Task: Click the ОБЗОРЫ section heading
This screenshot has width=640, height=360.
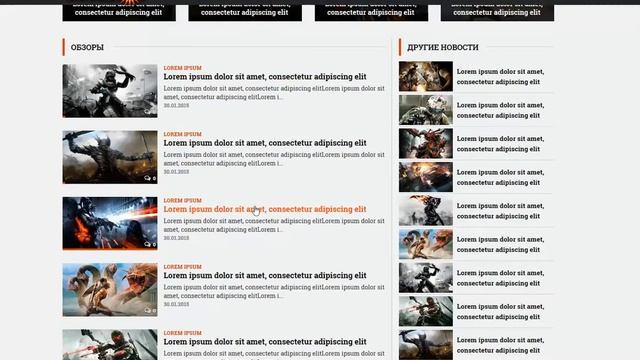Action: pyautogui.click(x=87, y=47)
